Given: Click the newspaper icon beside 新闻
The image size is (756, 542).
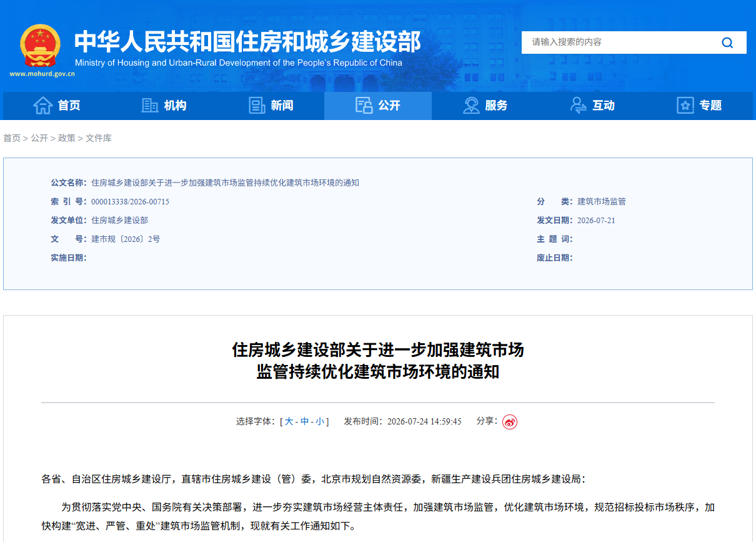Looking at the screenshot, I should coord(257,106).
